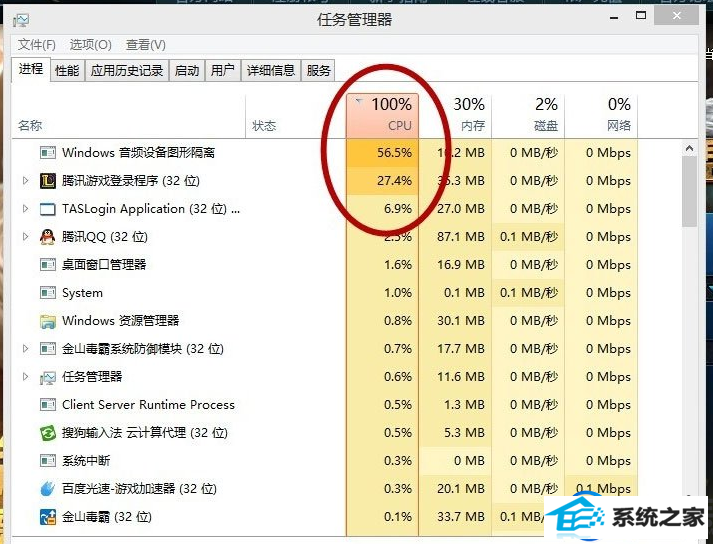The width and height of the screenshot is (713, 544).
Task: Click the TASLogin Application window icon
Action: 48,209
